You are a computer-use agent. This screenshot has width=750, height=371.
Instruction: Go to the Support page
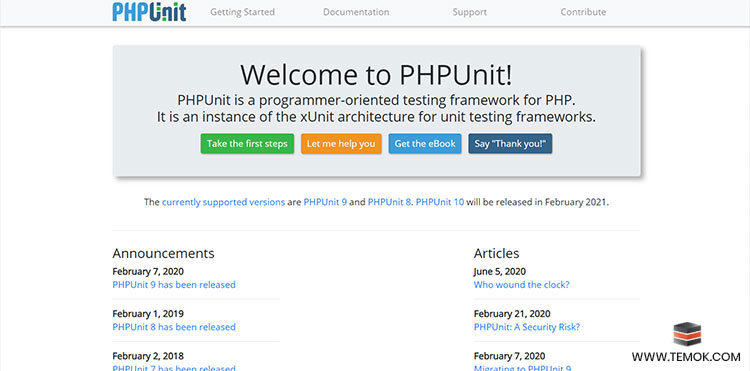click(470, 12)
